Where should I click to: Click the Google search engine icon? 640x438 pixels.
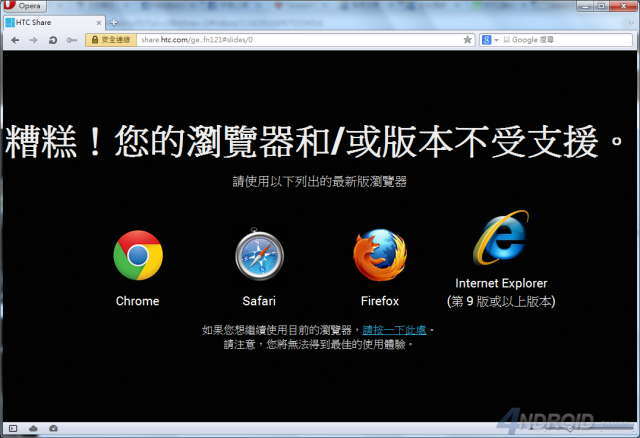487,40
